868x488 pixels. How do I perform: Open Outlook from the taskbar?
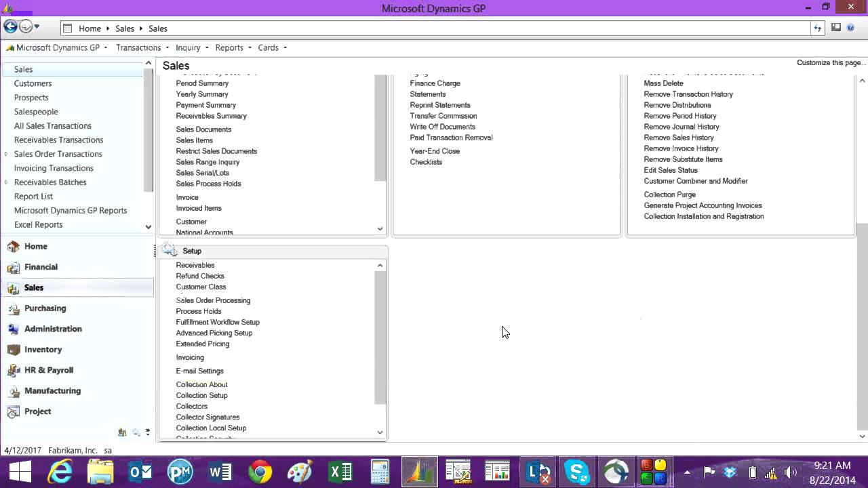pyautogui.click(x=140, y=472)
